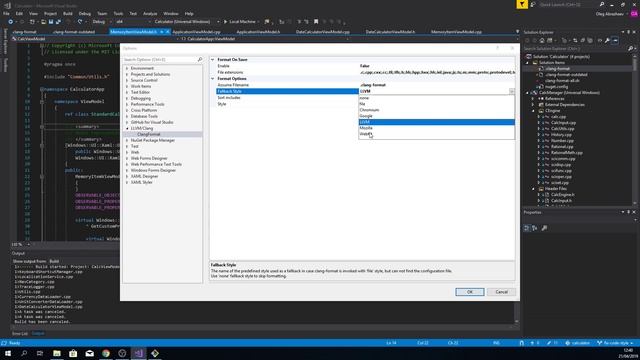Open the Build menu

pos(67,13)
